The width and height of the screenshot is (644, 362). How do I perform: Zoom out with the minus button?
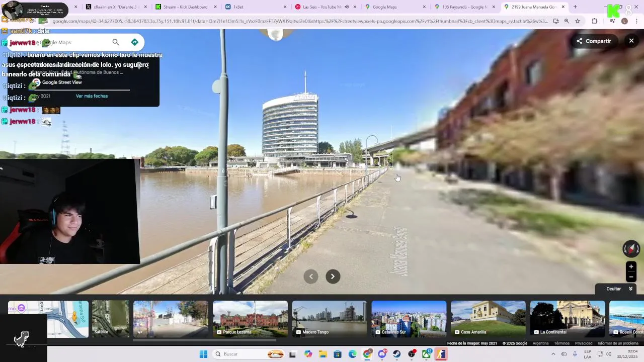point(631,277)
